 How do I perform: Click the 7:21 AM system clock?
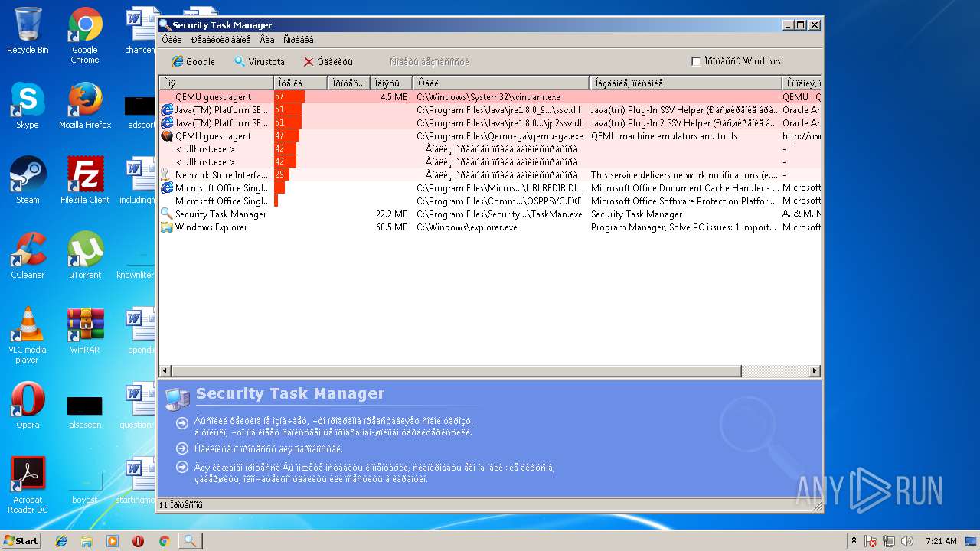[941, 540]
